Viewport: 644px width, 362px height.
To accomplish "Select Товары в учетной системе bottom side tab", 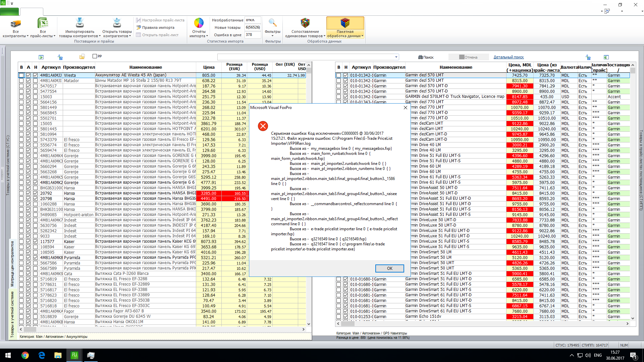I will pos(12,314).
